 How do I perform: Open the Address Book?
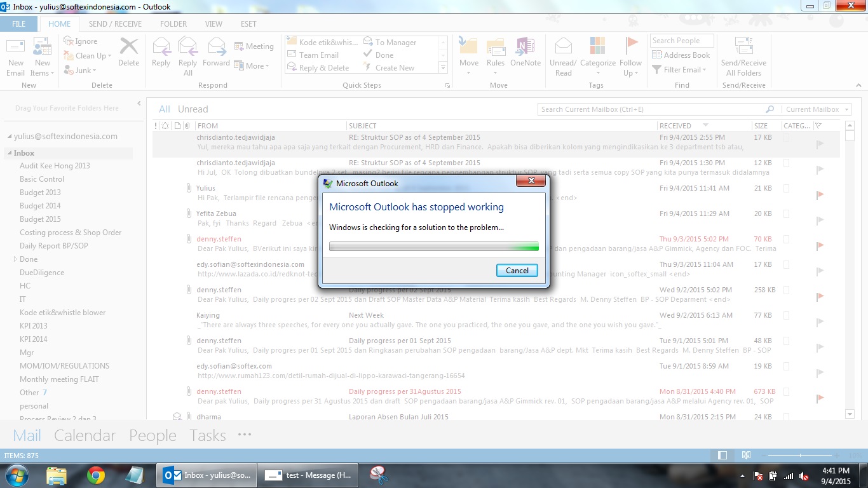(x=682, y=55)
